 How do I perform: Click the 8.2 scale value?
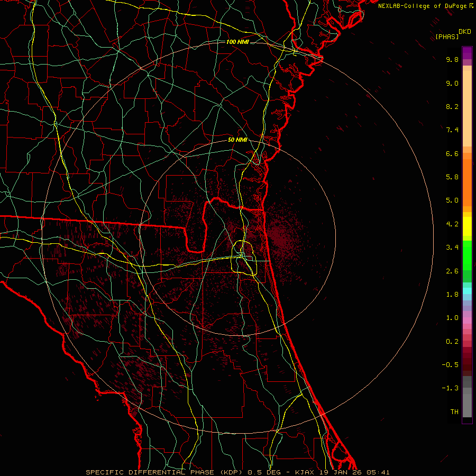pos(452,106)
